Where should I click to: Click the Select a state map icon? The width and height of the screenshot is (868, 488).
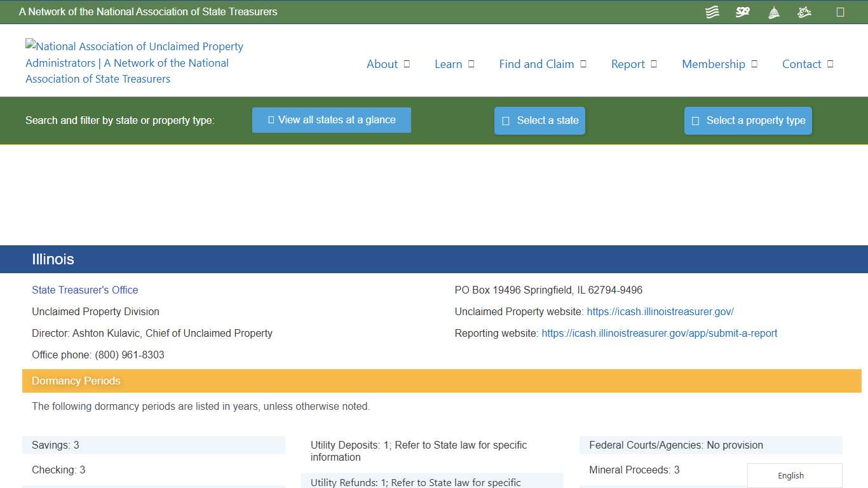point(505,120)
